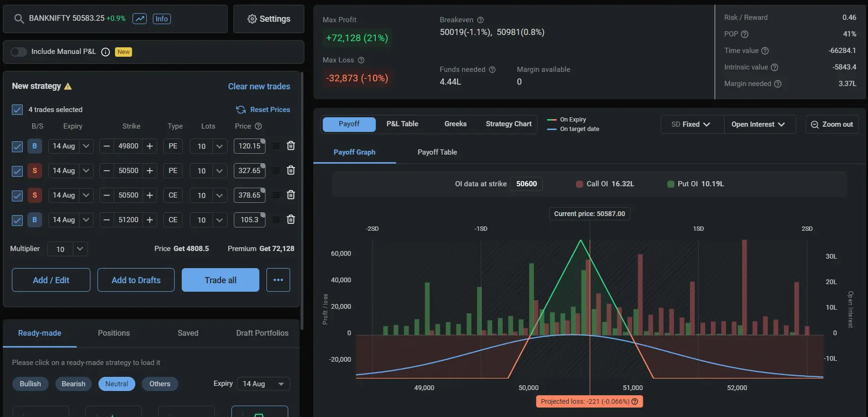
Task: Click Zoom out button on chart
Action: [832, 124]
